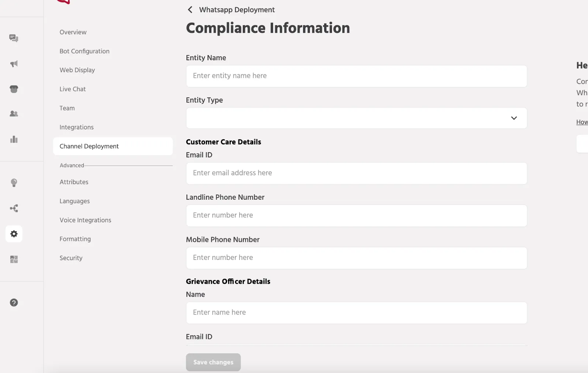Open the puzzle piece extensions icon
The width and height of the screenshot is (588, 373).
pyautogui.click(x=14, y=259)
